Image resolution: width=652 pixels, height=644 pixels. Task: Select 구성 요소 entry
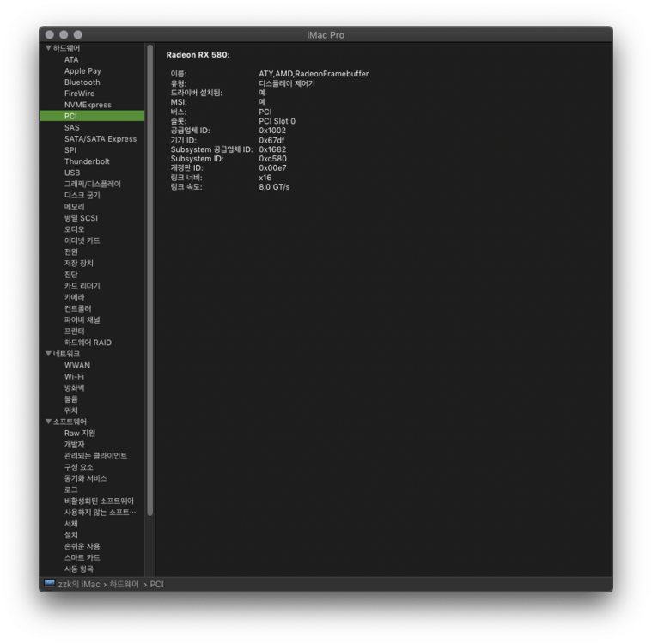[x=78, y=467]
